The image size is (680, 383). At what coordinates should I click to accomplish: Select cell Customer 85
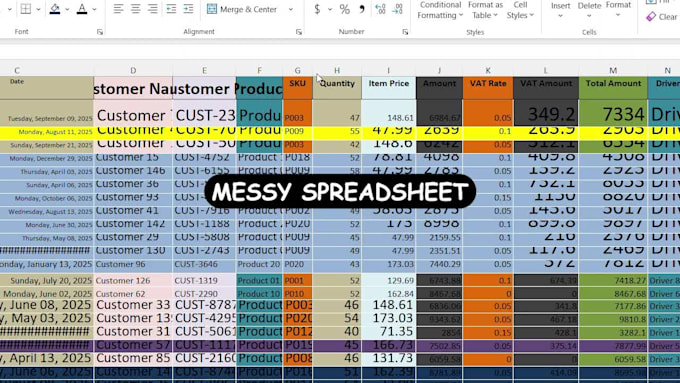click(133, 359)
